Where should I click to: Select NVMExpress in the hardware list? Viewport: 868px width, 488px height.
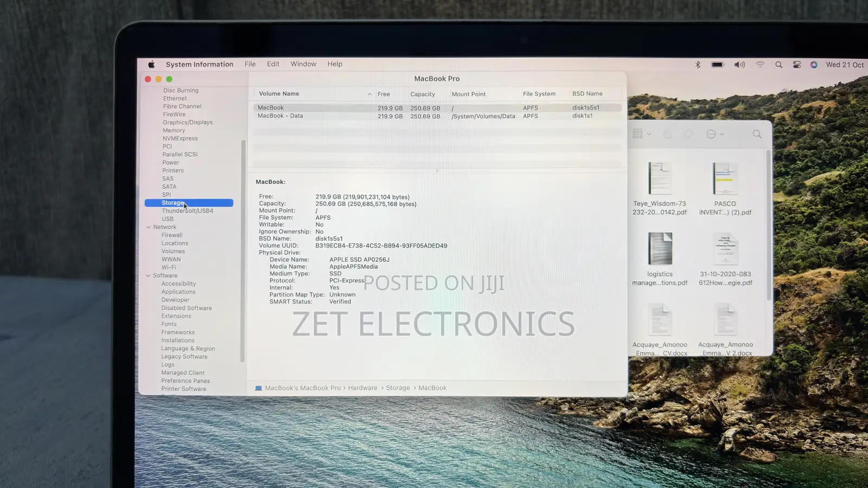180,139
